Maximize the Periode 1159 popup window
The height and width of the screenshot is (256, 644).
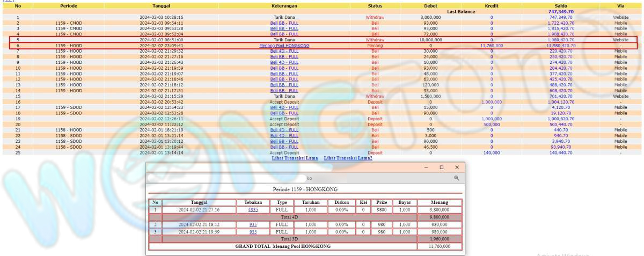coord(441,167)
